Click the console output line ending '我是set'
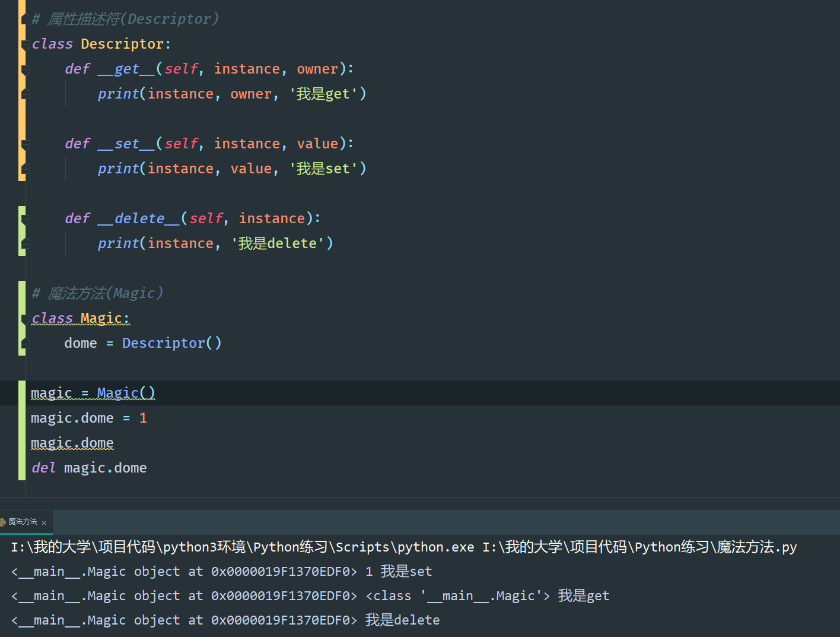840x637 pixels. point(221,571)
